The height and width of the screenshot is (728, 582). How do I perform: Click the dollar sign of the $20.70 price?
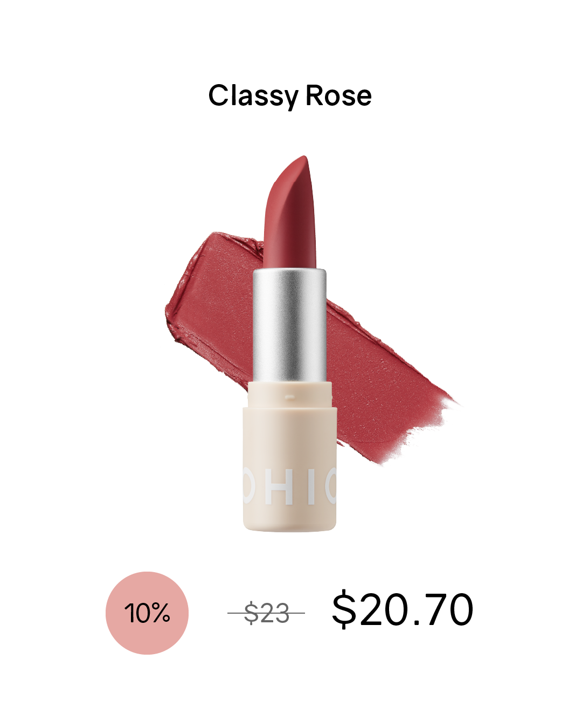click(344, 609)
